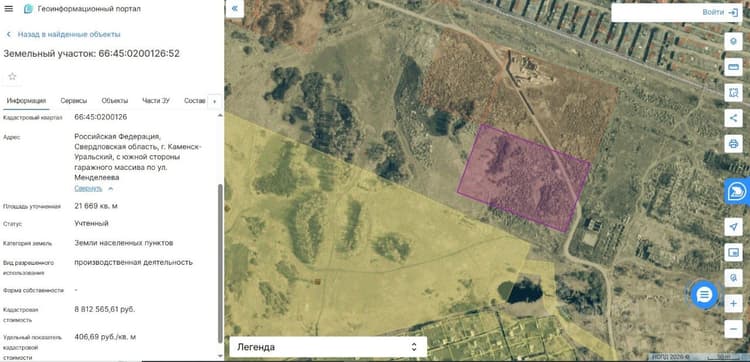This screenshot has height=362, width=750.
Task: Click the map search magnifier tool
Action: [733, 277]
